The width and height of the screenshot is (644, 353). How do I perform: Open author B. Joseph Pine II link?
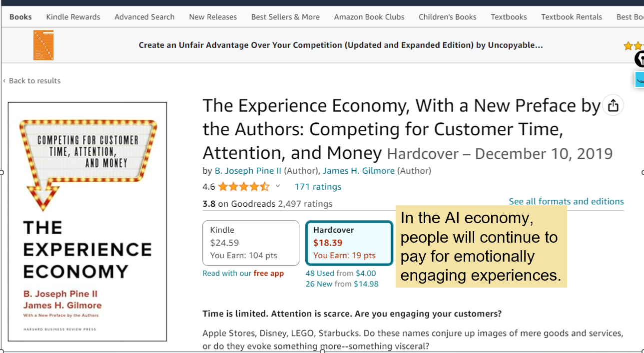pos(248,171)
